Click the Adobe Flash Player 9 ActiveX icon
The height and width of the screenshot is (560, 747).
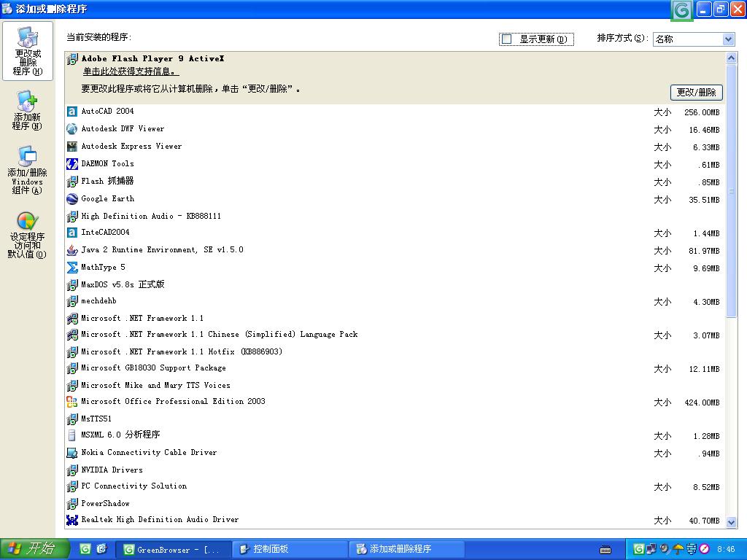(x=72, y=59)
